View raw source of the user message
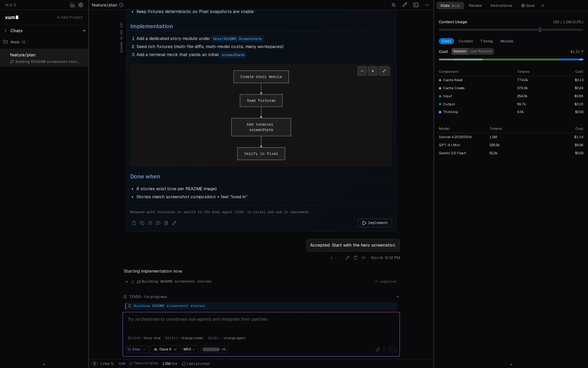588x368 pixels. pyautogui.click(x=363, y=258)
